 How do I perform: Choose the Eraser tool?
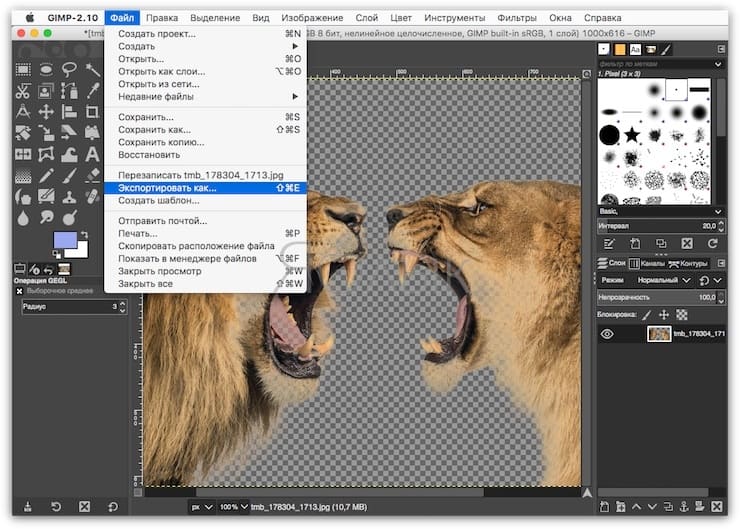click(92, 176)
